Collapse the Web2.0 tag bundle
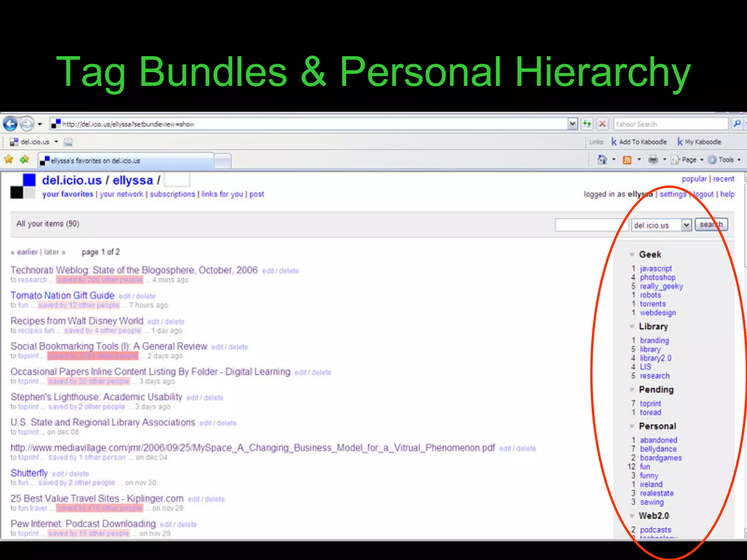This screenshot has width=747, height=560. click(x=632, y=516)
